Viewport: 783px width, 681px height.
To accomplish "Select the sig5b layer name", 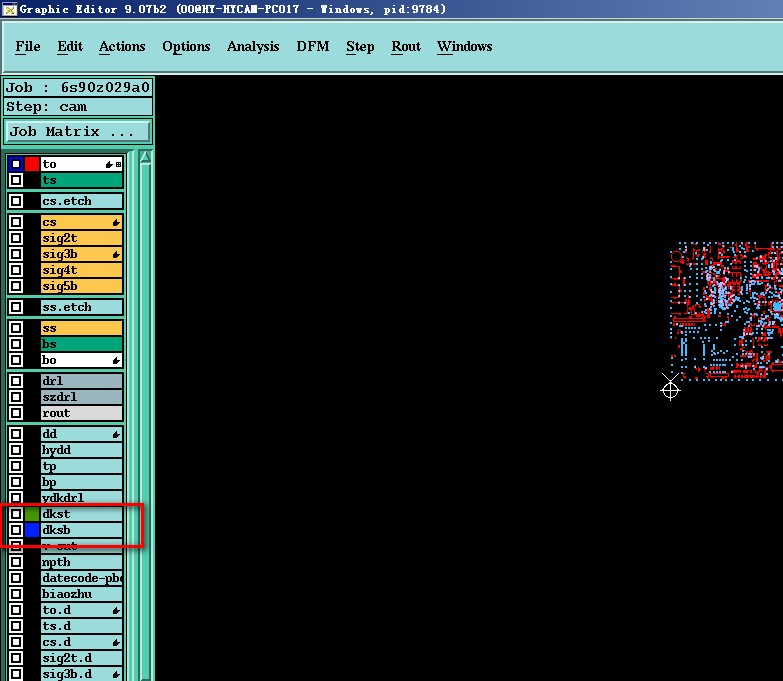I will tap(82, 286).
